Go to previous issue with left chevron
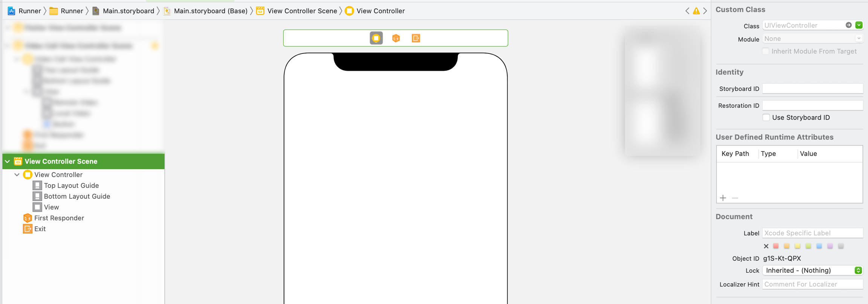The width and height of the screenshot is (868, 304). (x=687, y=11)
